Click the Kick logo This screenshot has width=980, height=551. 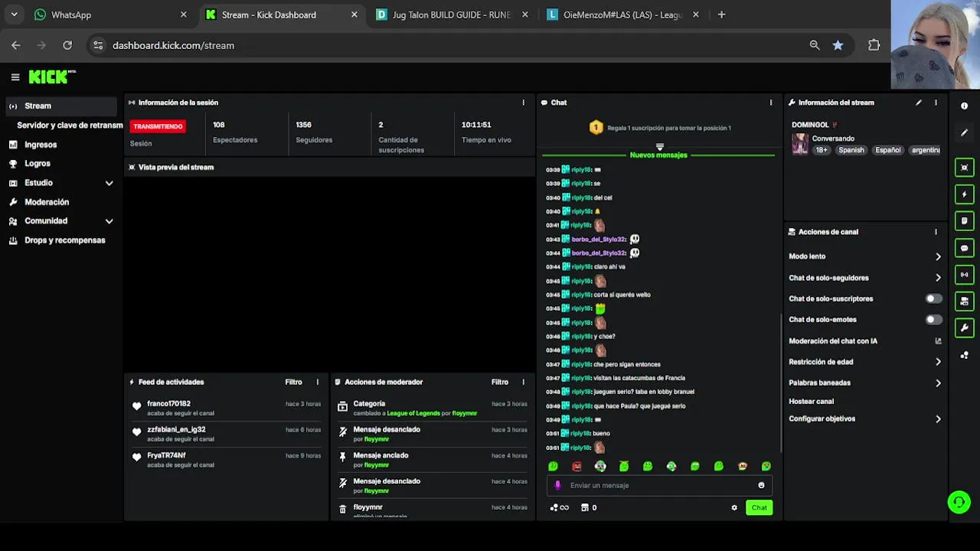(51, 77)
